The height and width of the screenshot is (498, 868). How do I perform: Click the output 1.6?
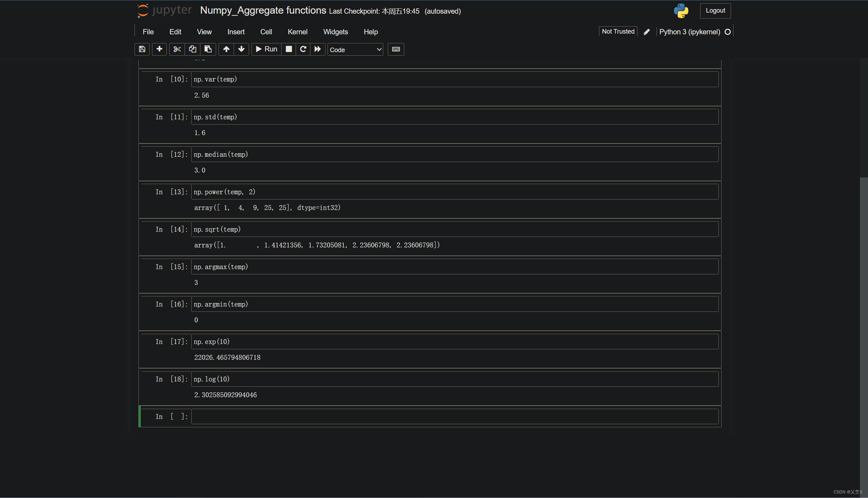[x=200, y=133]
